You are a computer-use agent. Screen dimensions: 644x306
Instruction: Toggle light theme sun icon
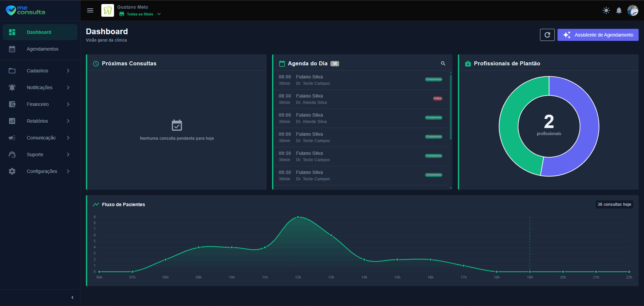[x=606, y=10]
